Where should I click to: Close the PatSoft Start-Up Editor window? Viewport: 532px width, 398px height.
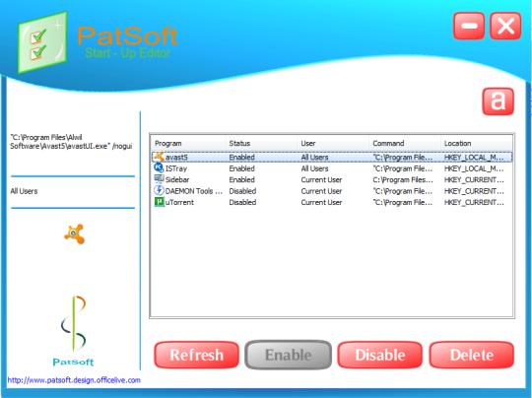pyautogui.click(x=505, y=26)
